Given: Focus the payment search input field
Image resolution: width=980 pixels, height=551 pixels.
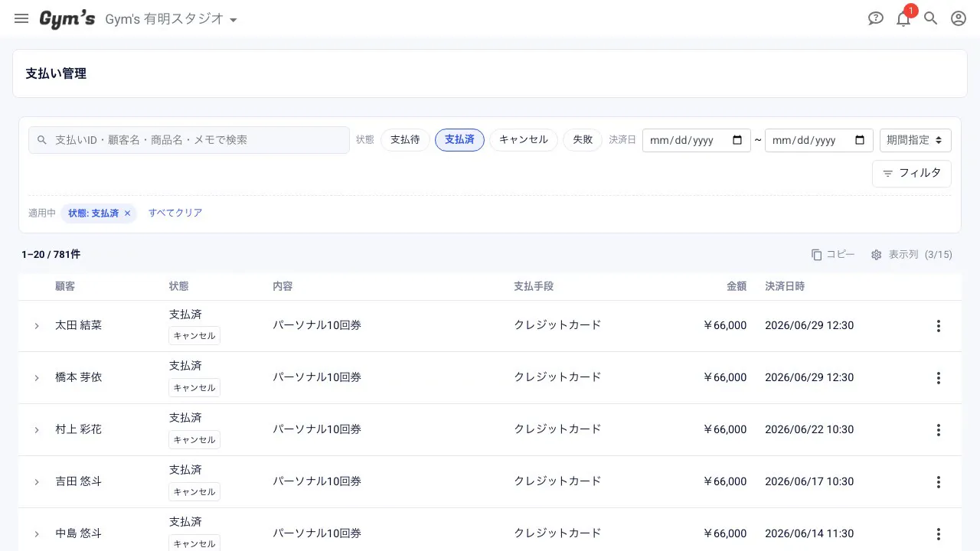Looking at the screenshot, I should coord(189,140).
